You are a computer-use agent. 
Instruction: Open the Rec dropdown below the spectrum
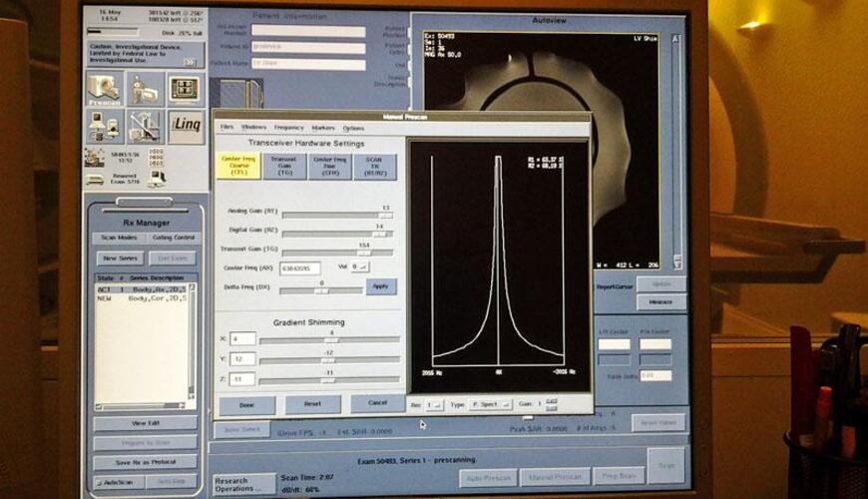pos(434,405)
